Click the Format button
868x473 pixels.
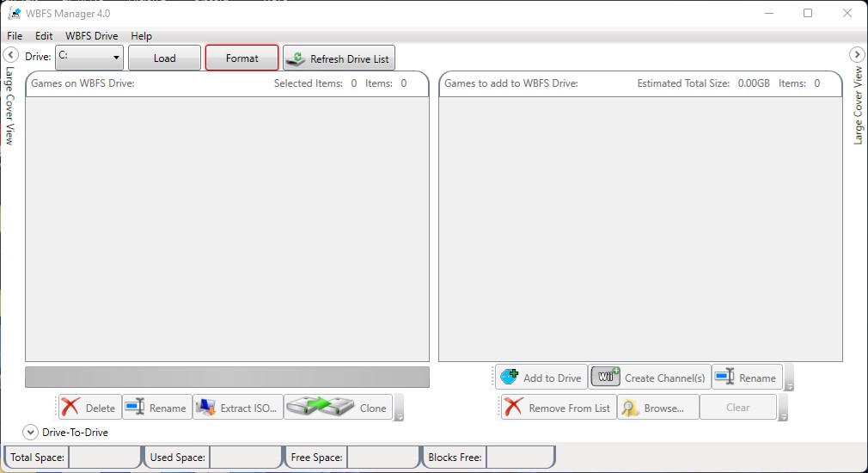point(241,58)
